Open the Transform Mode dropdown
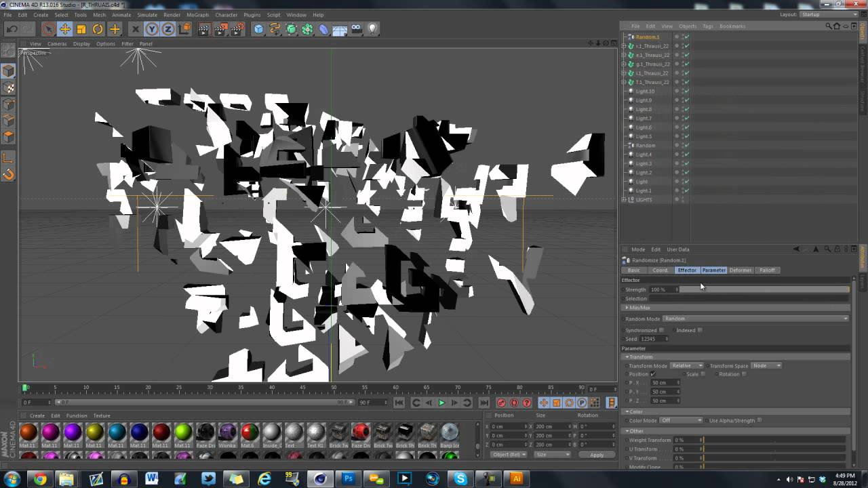Image resolution: width=868 pixels, height=488 pixels. coord(687,366)
